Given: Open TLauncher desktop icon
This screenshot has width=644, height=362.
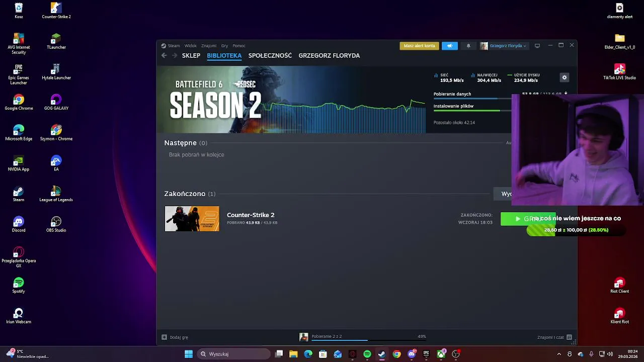Looking at the screenshot, I should pos(56,41).
